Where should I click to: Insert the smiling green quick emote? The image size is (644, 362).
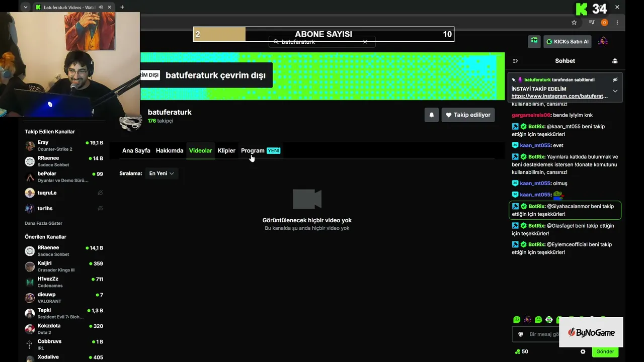pyautogui.click(x=538, y=319)
